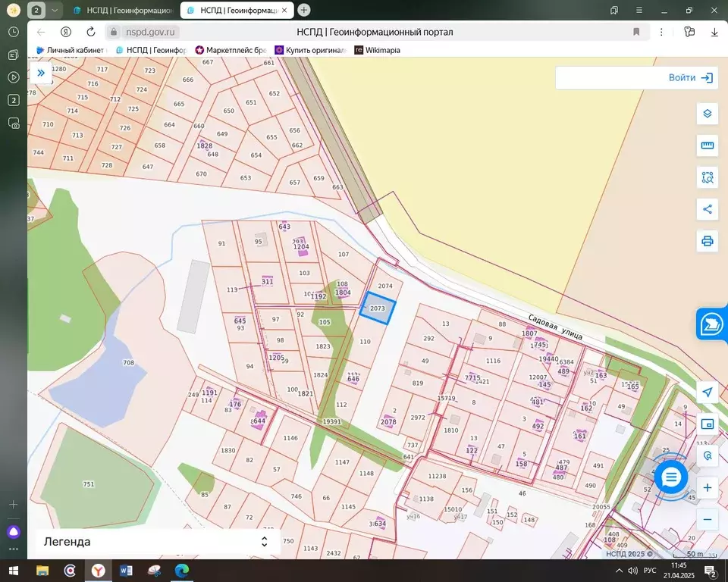
Task: Open browser main menu hamburger
Action: 639,10
